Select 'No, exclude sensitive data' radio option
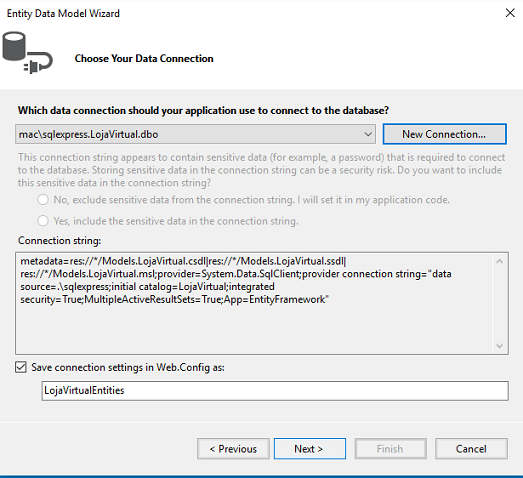Screen dimensions: 523x478 [43, 200]
